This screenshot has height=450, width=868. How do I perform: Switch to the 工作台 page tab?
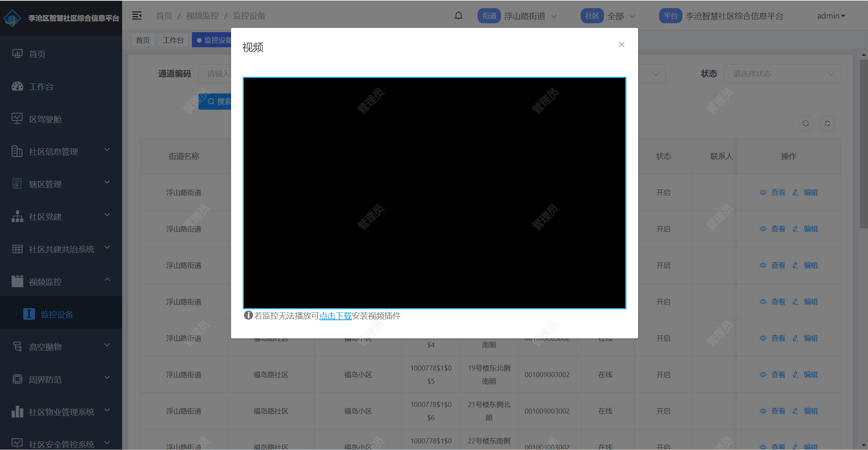click(x=173, y=40)
